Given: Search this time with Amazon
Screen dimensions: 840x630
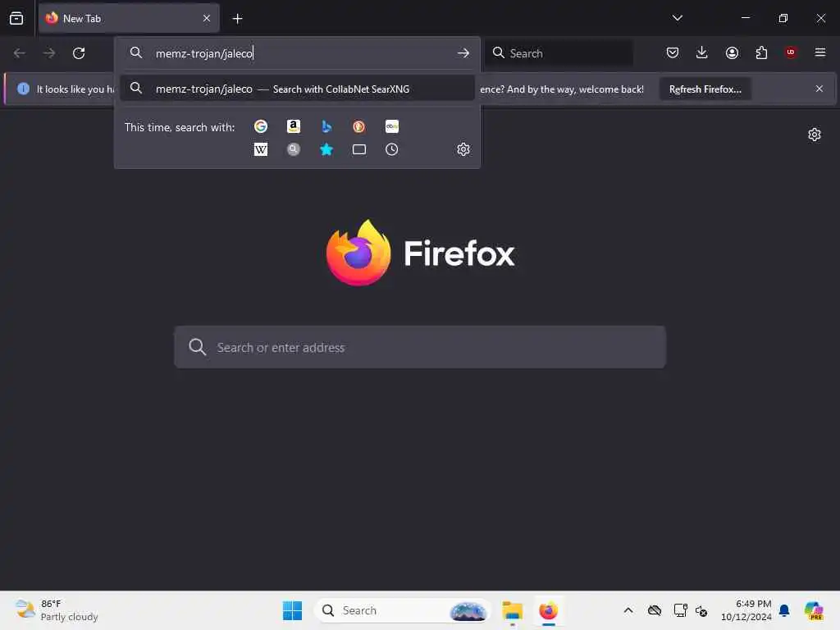Looking at the screenshot, I should [294, 126].
